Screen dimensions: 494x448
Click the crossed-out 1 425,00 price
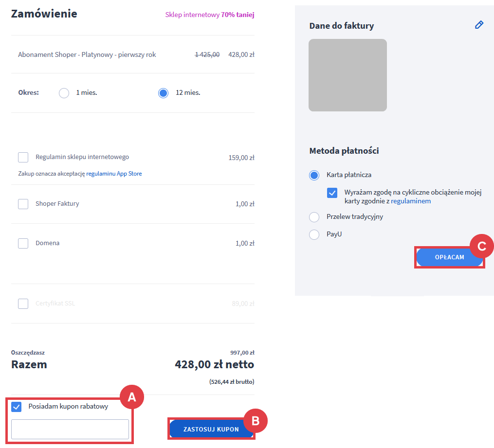[x=207, y=55]
